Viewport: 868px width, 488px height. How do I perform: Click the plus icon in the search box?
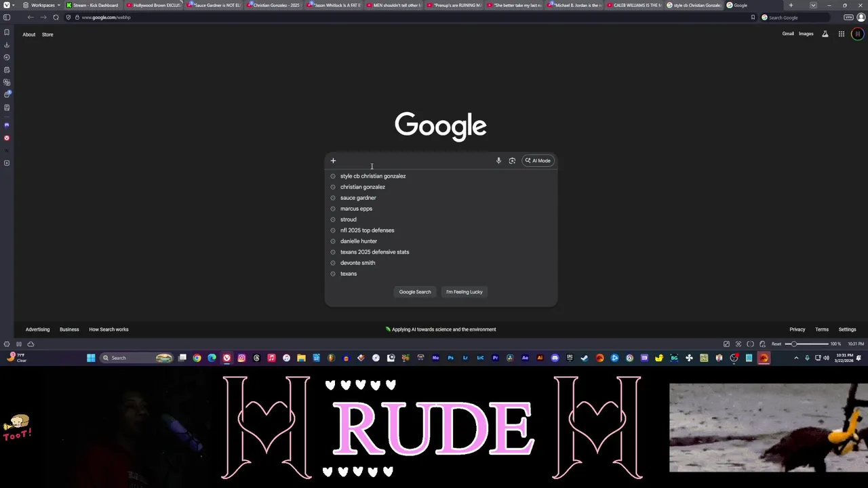tap(333, 161)
